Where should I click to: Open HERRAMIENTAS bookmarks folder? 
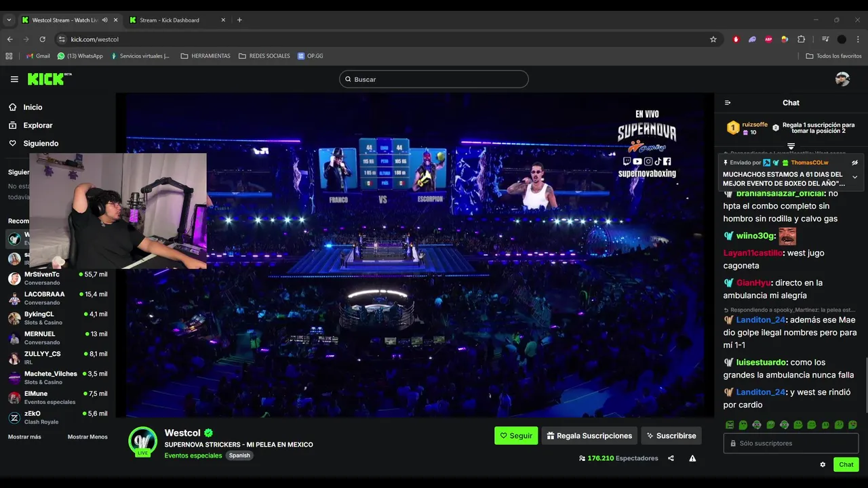pyautogui.click(x=205, y=56)
